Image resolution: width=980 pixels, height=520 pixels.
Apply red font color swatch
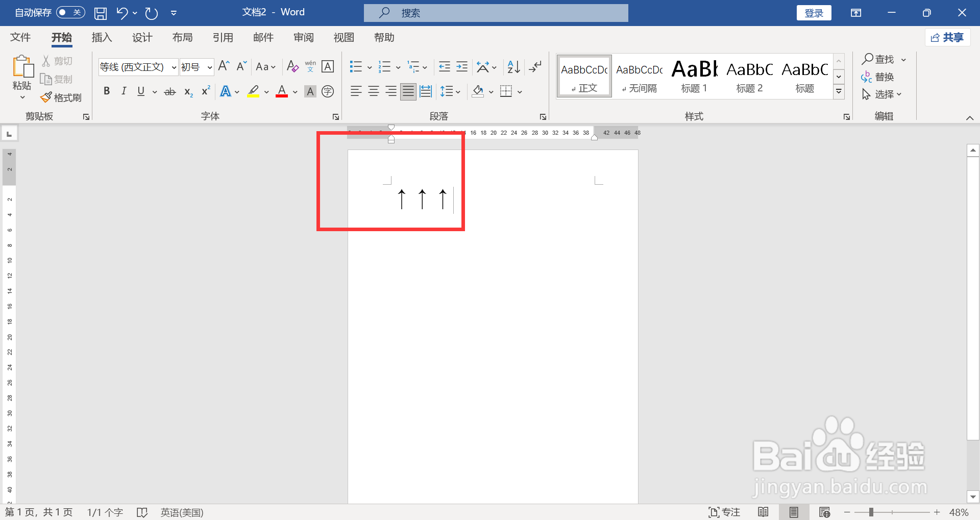[x=282, y=91]
